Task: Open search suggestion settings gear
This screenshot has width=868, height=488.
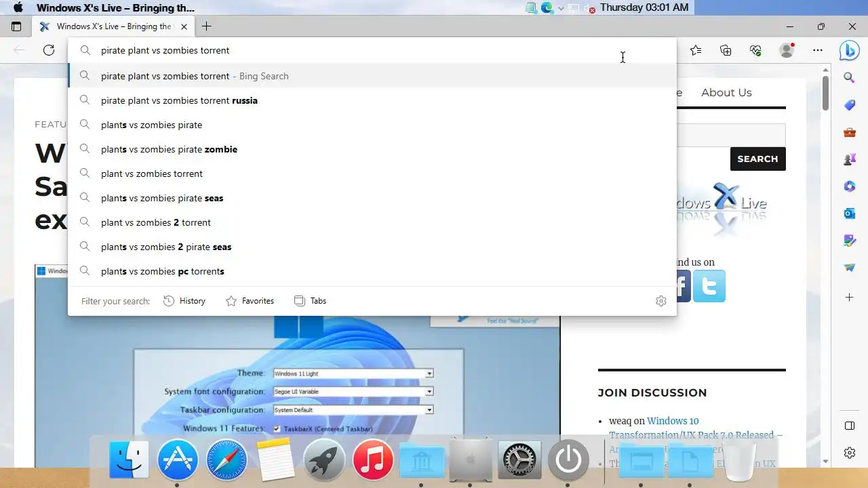Action: pos(661,301)
